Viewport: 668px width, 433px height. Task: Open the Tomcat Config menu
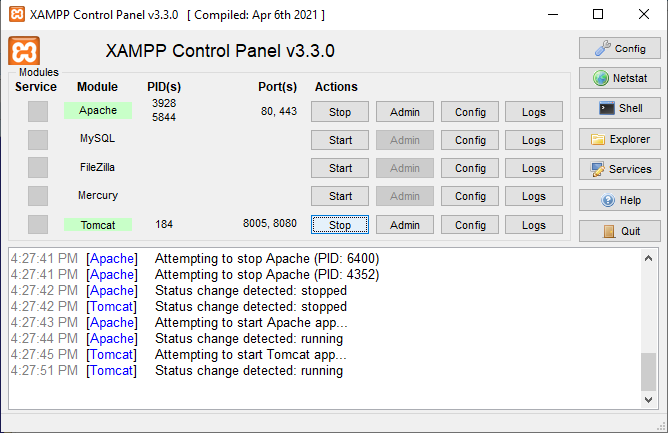click(470, 225)
